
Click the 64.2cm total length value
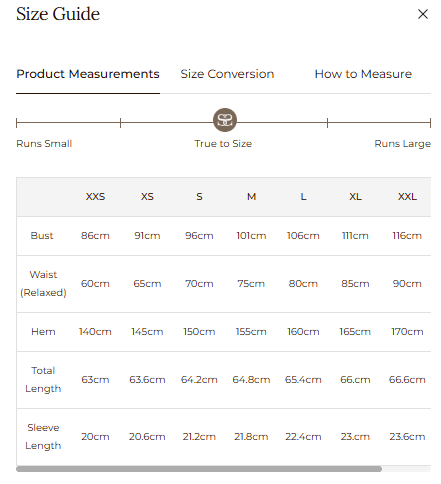click(199, 380)
